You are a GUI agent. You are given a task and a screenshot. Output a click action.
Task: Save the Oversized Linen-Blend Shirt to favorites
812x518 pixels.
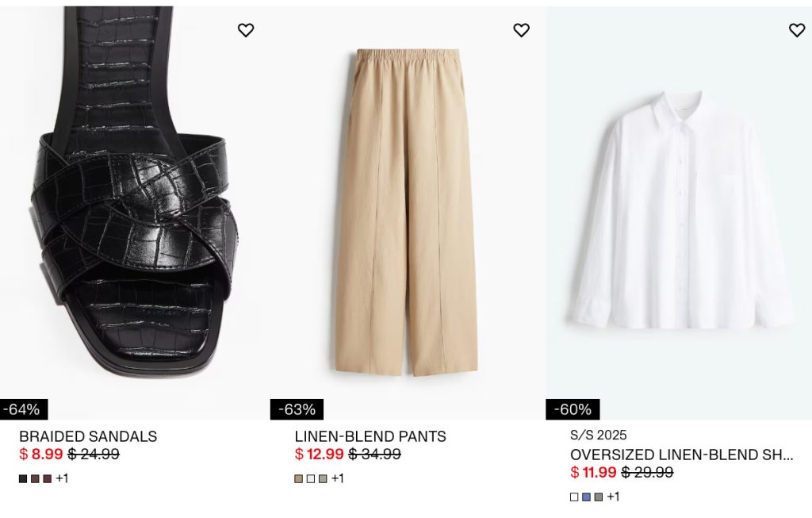click(x=797, y=30)
